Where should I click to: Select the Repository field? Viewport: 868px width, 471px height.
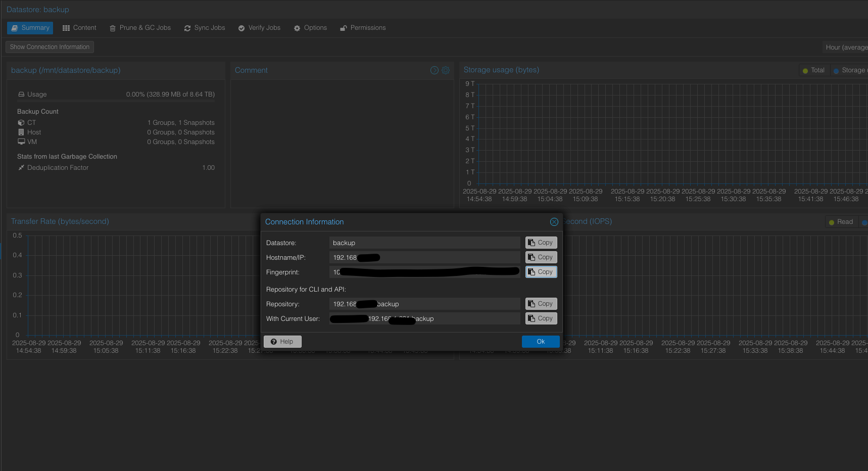click(x=424, y=304)
